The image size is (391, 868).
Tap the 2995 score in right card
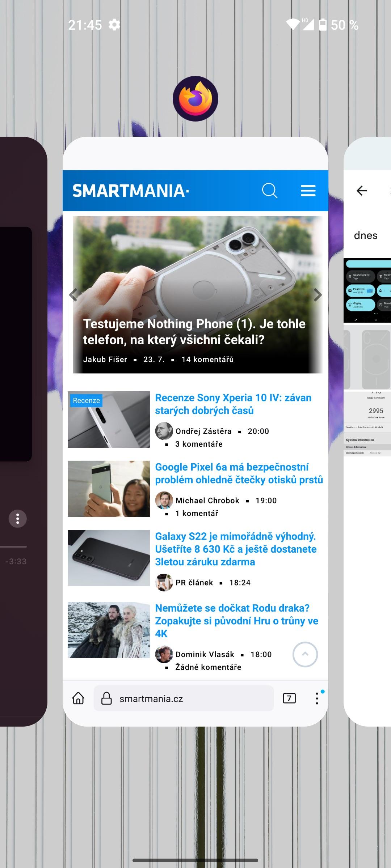click(376, 411)
